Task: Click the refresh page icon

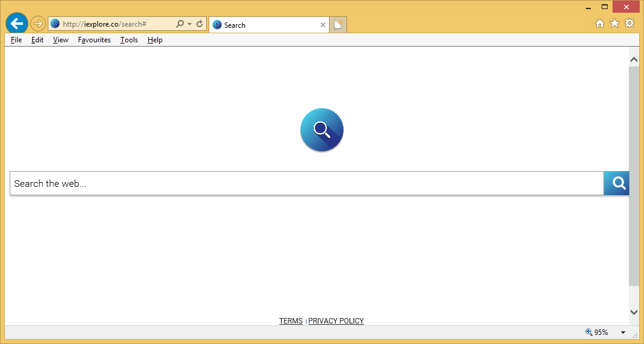Action: click(200, 24)
